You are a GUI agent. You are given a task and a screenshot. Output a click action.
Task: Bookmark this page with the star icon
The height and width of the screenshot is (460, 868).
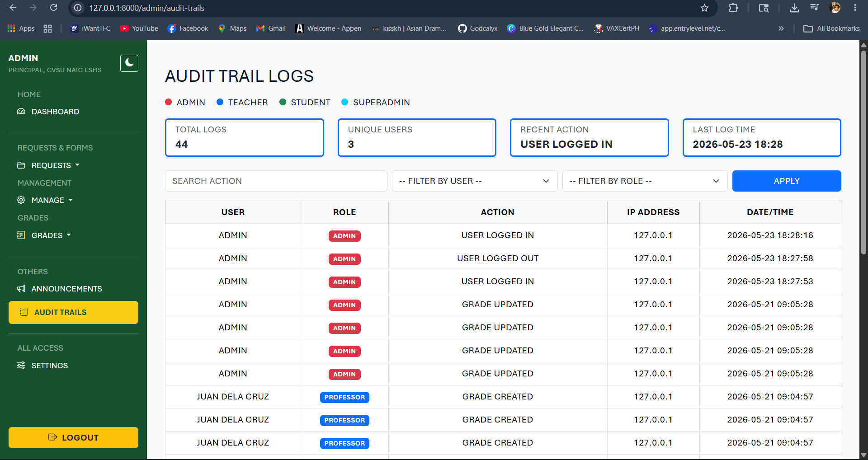point(704,8)
